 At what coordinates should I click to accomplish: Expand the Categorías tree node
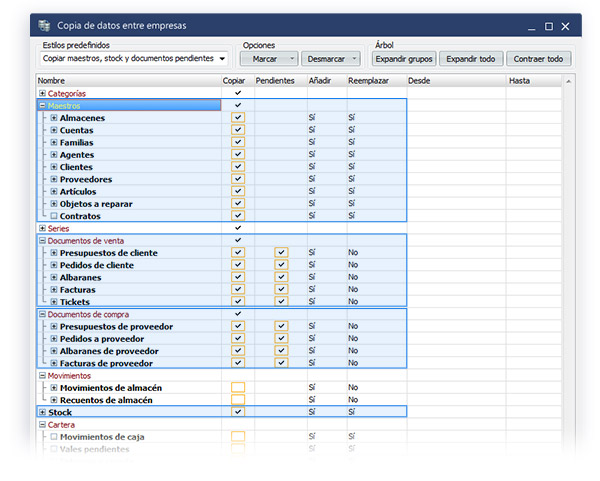[43, 93]
